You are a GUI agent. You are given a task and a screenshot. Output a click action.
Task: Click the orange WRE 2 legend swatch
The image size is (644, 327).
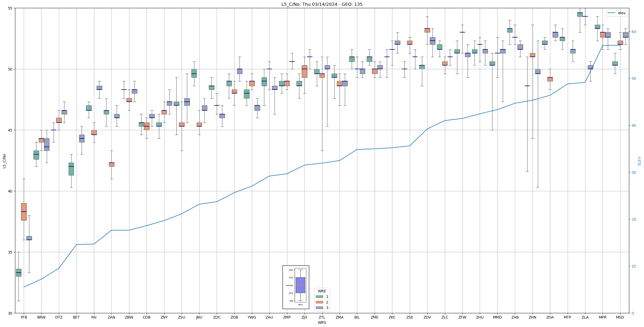pyautogui.click(x=319, y=302)
